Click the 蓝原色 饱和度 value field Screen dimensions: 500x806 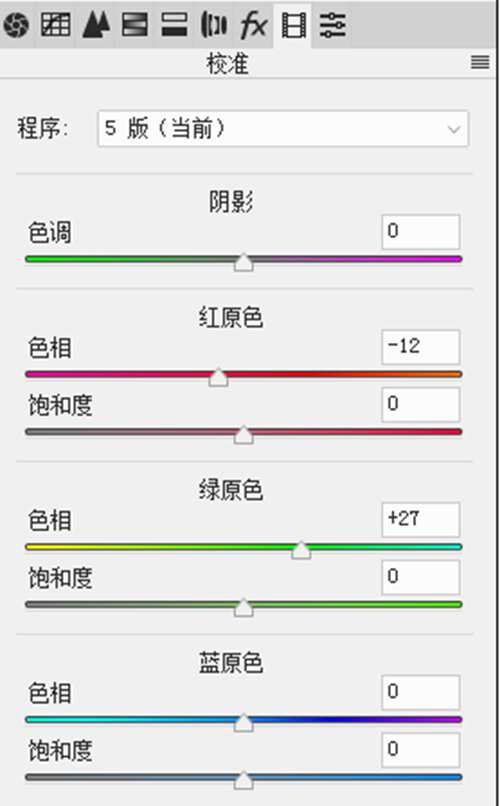tap(420, 750)
